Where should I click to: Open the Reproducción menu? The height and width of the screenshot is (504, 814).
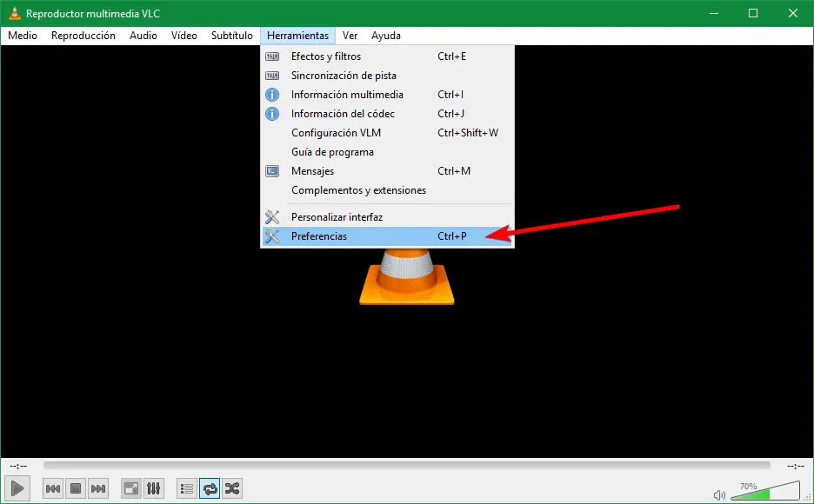point(83,36)
